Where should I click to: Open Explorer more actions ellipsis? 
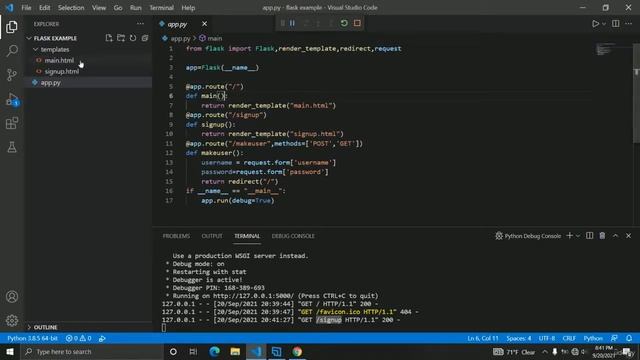click(140, 24)
